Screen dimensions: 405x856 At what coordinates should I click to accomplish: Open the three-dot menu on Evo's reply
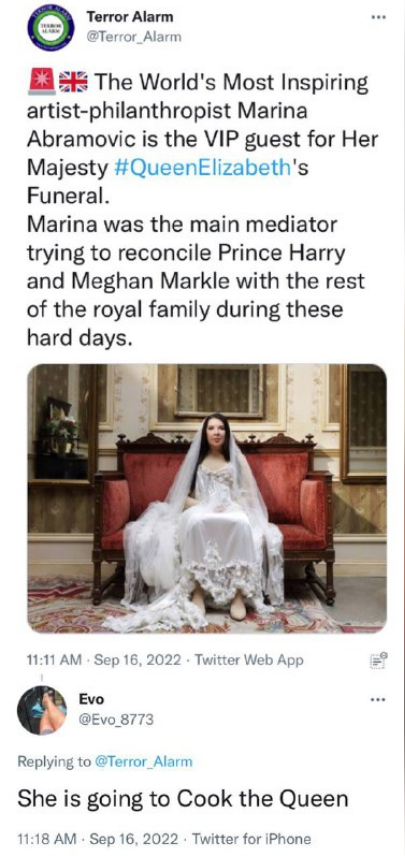pyautogui.click(x=378, y=698)
